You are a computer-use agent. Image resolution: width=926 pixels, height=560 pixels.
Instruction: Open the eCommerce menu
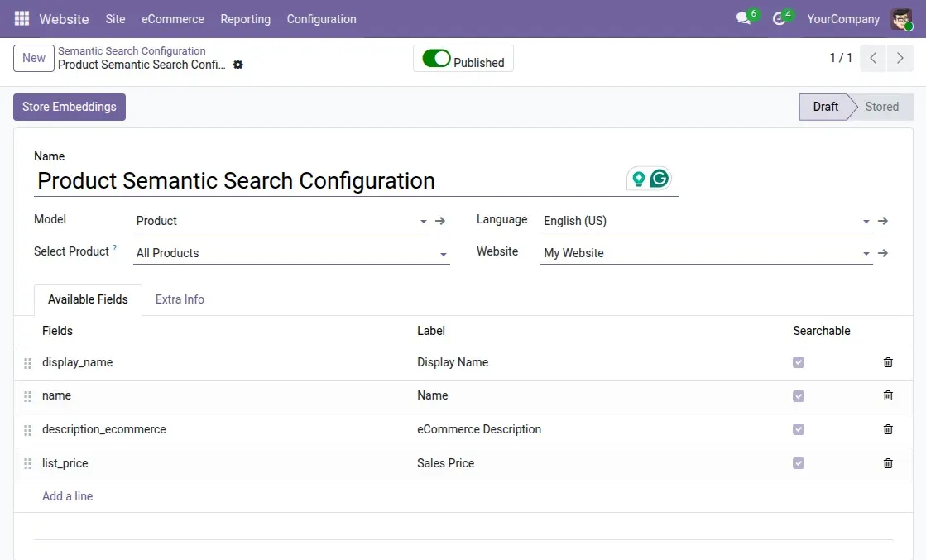173,19
